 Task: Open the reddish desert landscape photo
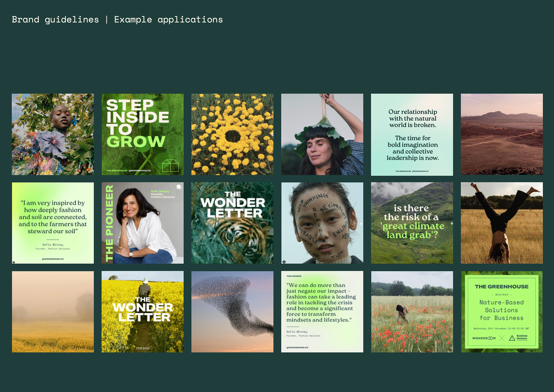[x=501, y=134]
